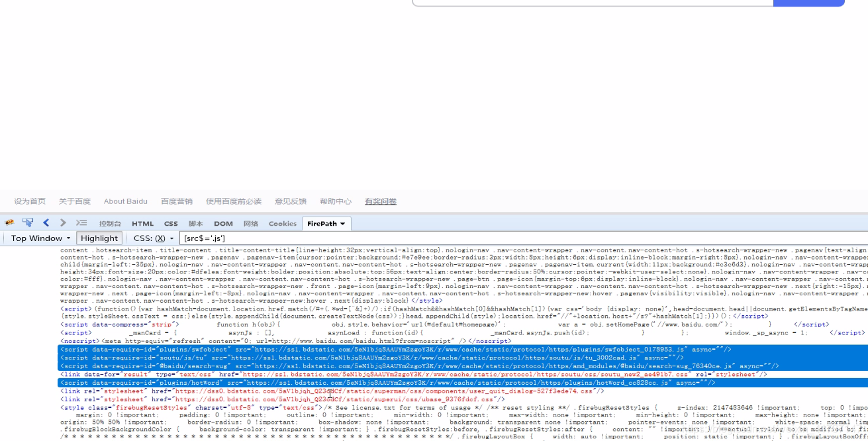Select the highlighted @baidu/search-sug script line

tap(462, 366)
